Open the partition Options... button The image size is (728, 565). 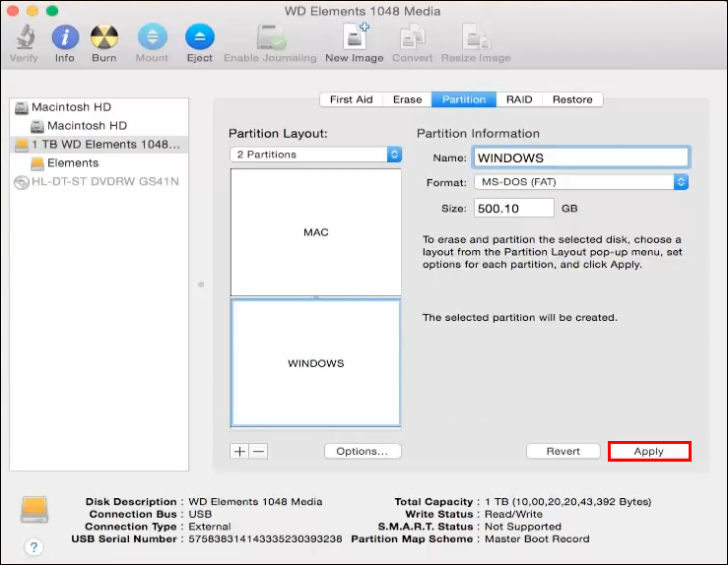click(362, 451)
